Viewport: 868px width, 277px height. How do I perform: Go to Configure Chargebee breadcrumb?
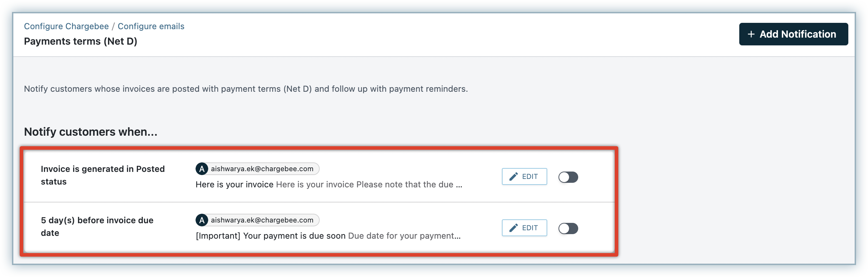pyautogui.click(x=66, y=26)
